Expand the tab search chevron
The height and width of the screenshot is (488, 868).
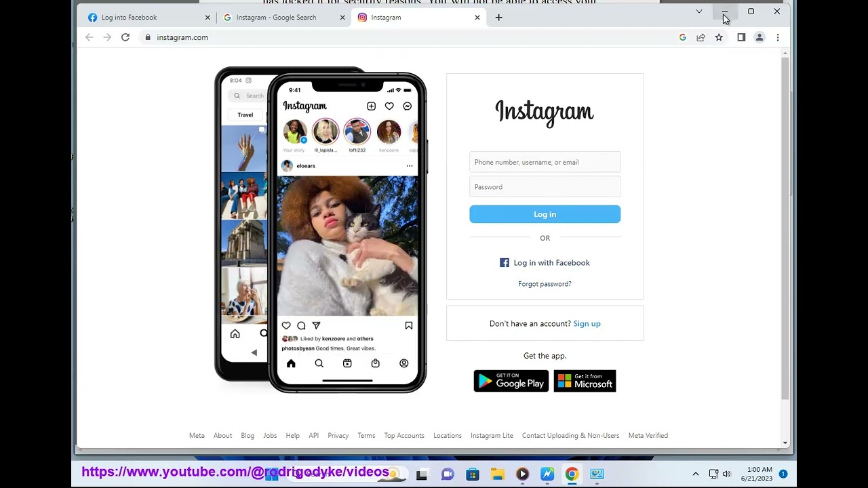[x=699, y=12]
